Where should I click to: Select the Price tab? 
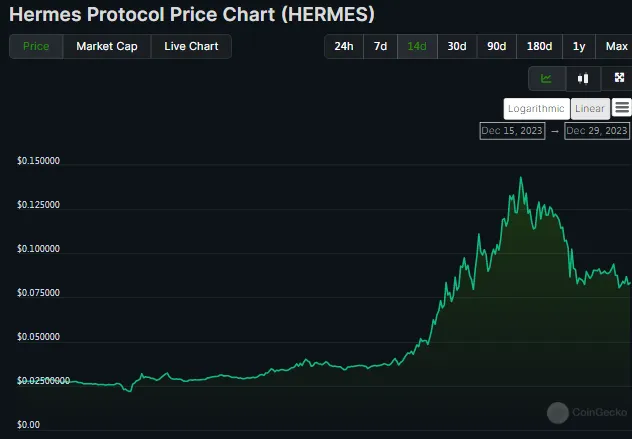tap(36, 46)
